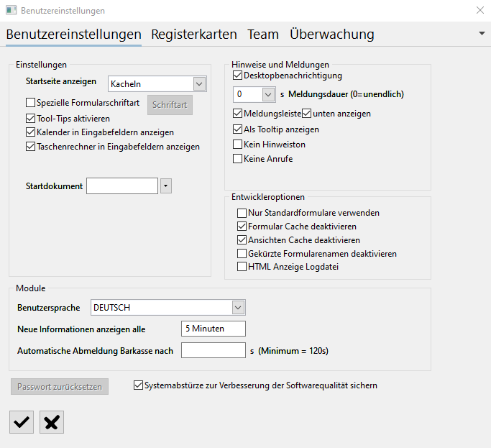The image size is (491, 448).
Task: Click the Schriftart button
Action: (170, 105)
